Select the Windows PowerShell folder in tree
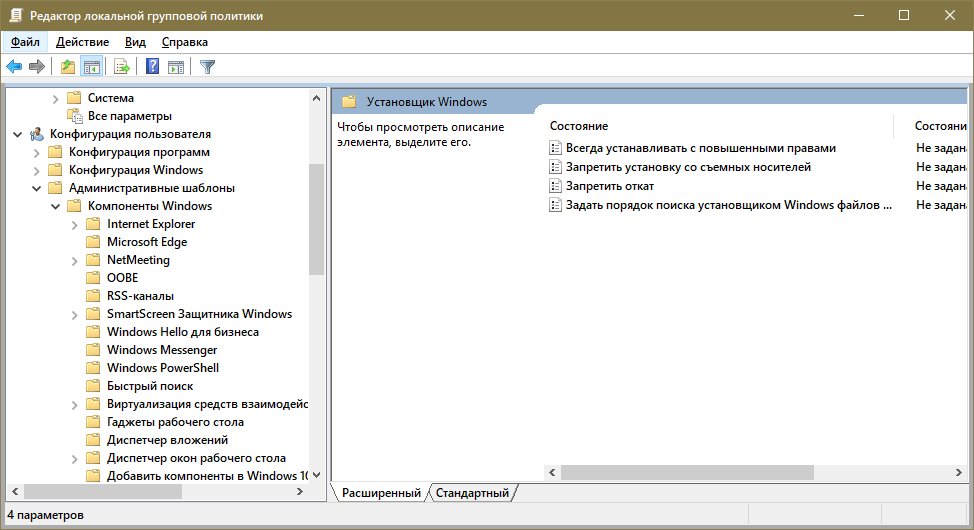This screenshot has width=974, height=530. point(162,368)
